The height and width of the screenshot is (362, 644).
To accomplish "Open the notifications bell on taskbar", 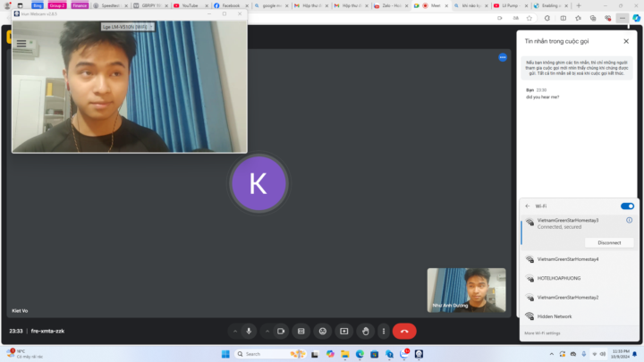I will click(x=634, y=354).
